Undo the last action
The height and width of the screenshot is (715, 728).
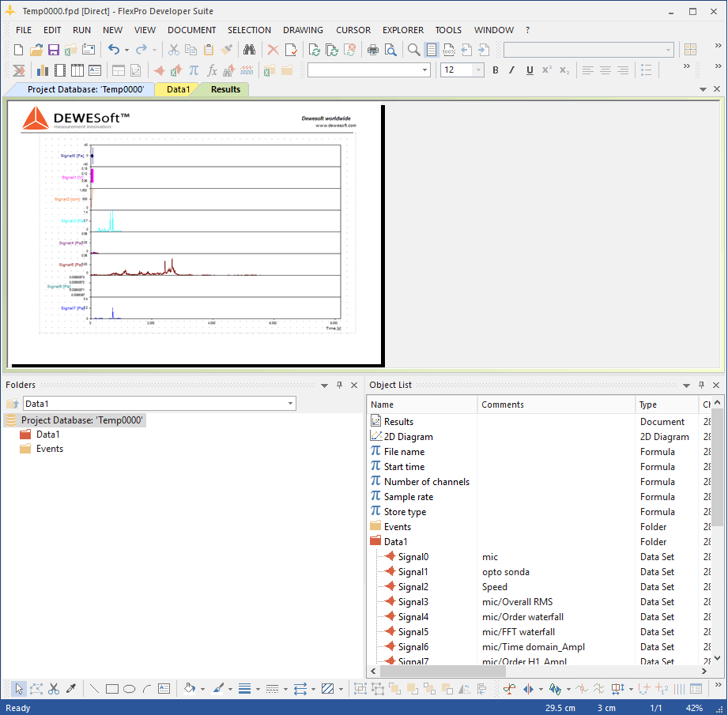(114, 50)
